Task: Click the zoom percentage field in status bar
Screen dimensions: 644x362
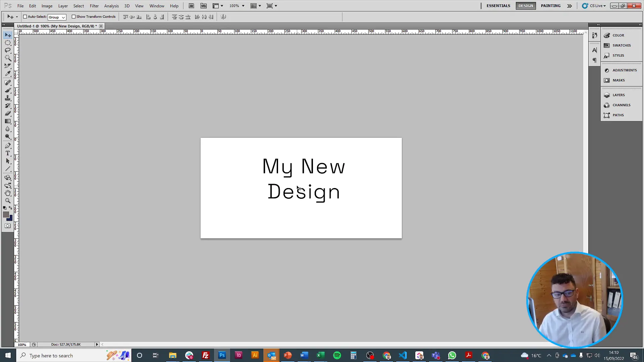Action: tap(22, 345)
